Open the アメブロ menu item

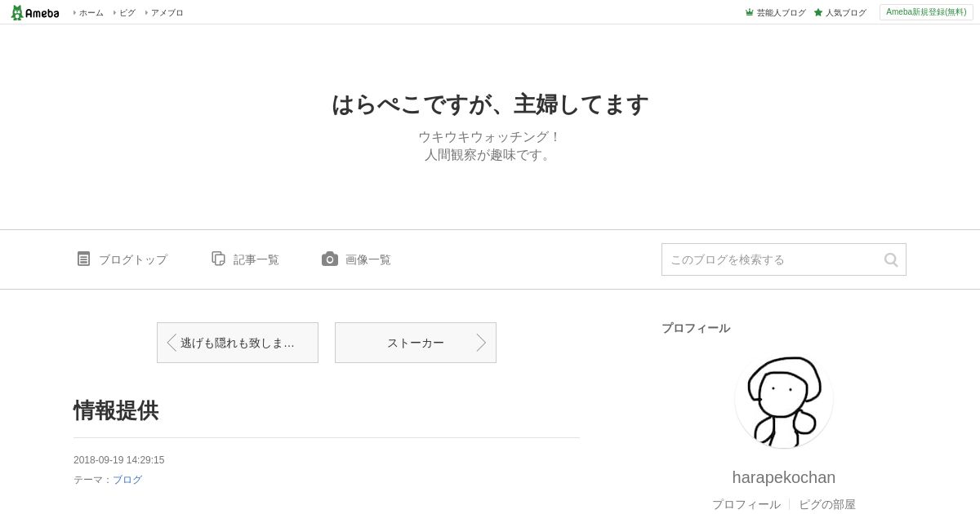165,12
